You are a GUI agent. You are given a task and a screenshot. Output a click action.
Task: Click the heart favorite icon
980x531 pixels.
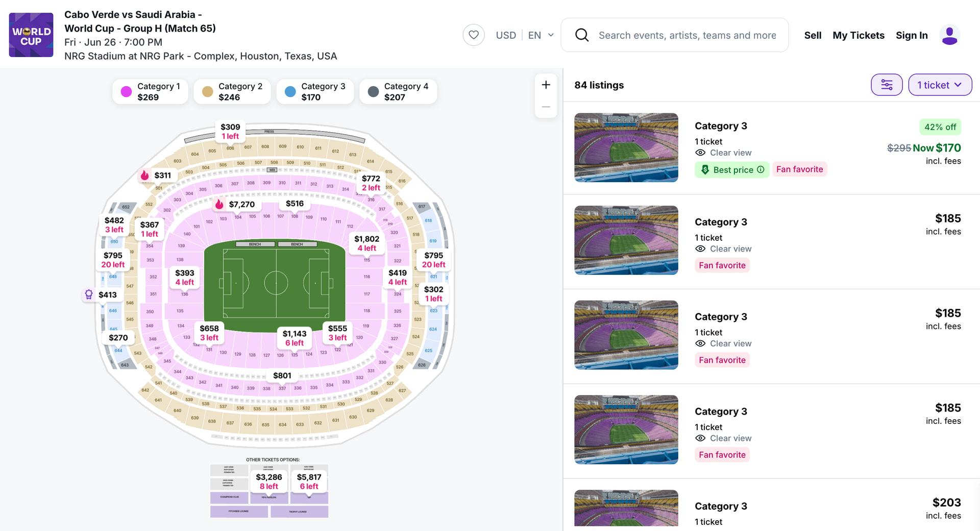point(473,35)
